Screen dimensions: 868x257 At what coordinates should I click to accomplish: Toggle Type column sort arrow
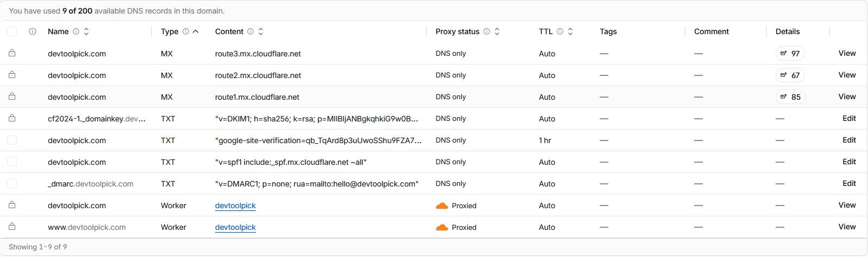click(x=196, y=31)
